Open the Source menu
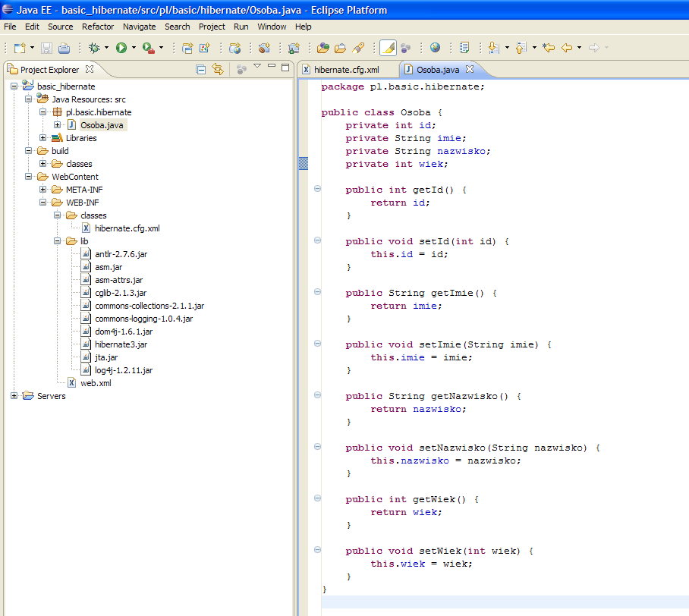This screenshot has width=689, height=616. [61, 27]
